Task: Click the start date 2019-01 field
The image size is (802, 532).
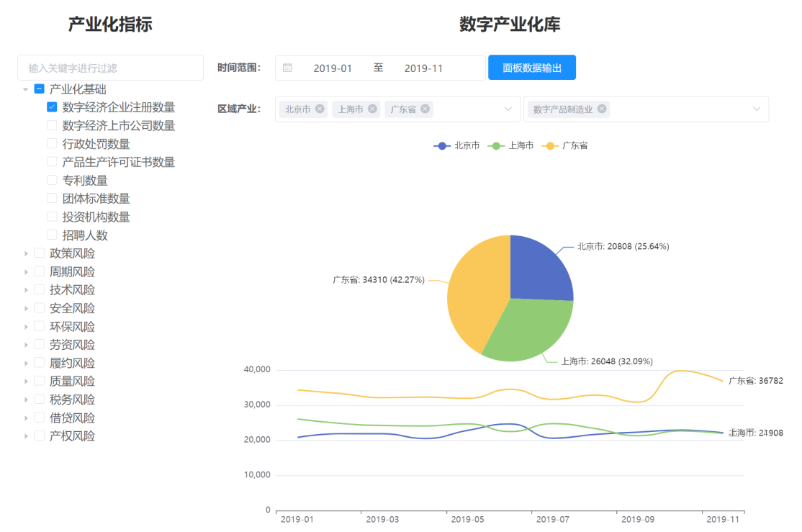Action: coord(333,68)
